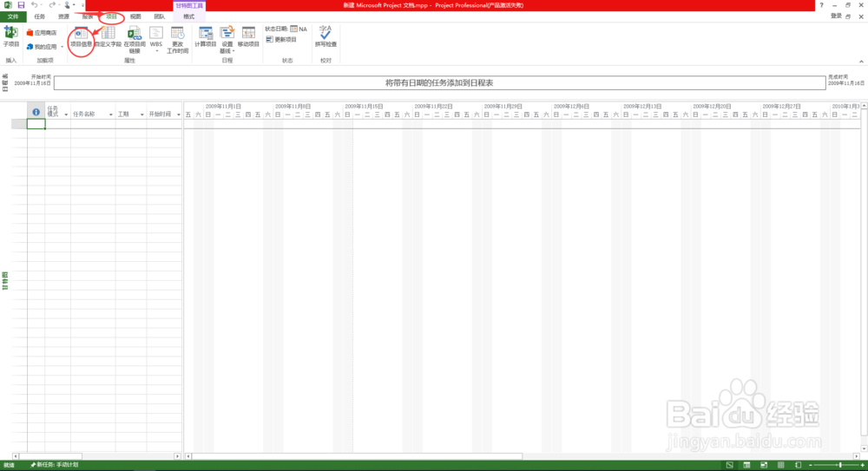868x471 pixels.
Task: Click 更改工作时间 (Change Working Time)
Action: tap(178, 40)
